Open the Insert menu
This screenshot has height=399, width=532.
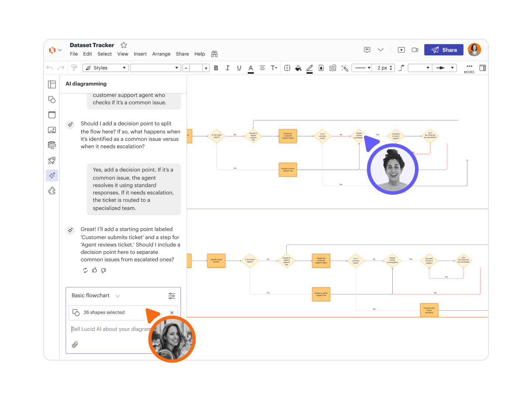[140, 54]
